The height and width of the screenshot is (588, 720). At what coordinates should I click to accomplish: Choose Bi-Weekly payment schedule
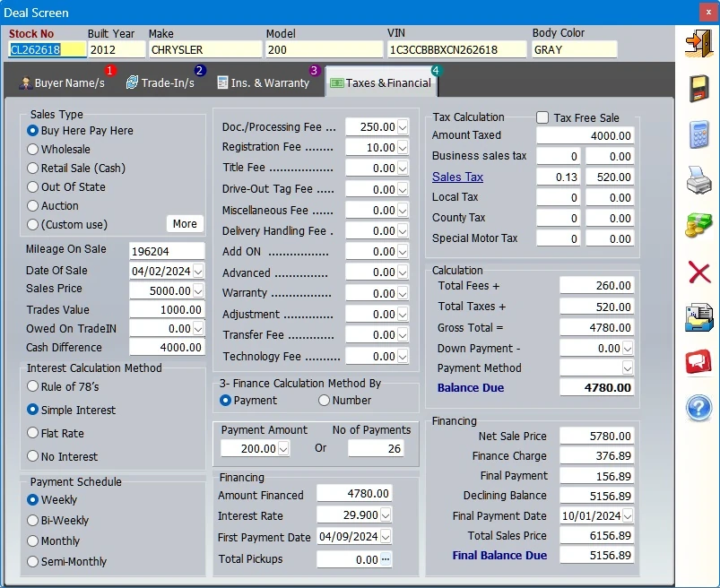point(33,520)
